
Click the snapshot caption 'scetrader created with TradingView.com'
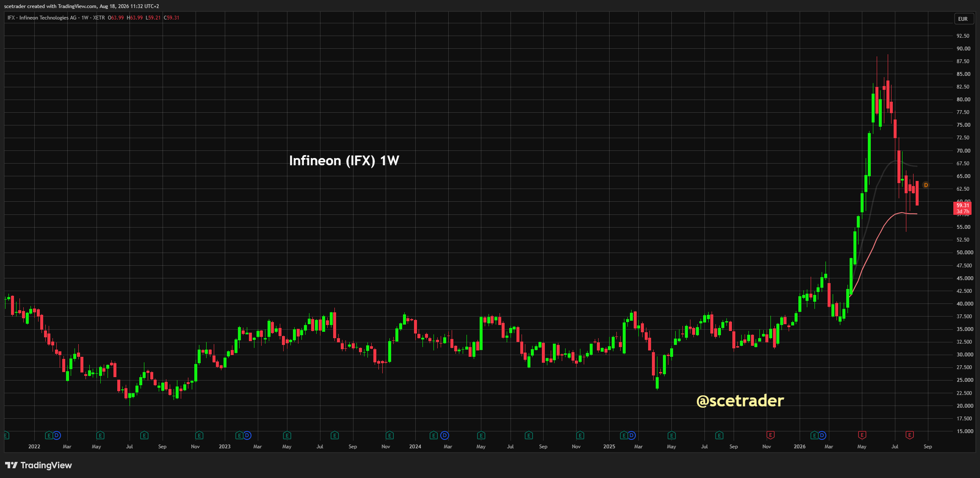(x=50, y=6)
